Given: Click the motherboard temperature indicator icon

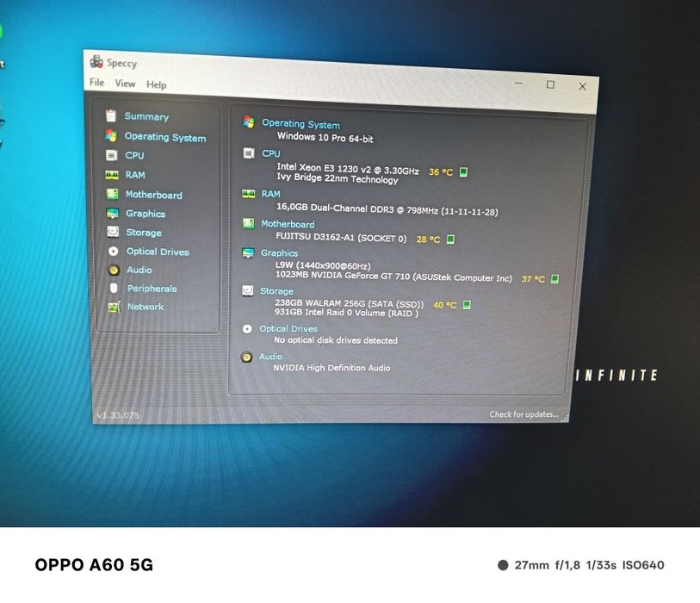Looking at the screenshot, I should (x=451, y=239).
